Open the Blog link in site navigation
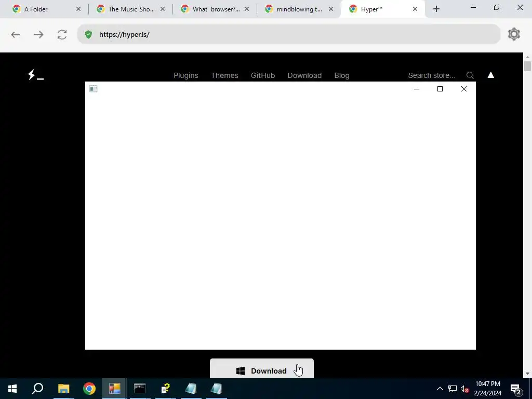The width and height of the screenshot is (532, 399). [x=342, y=75]
